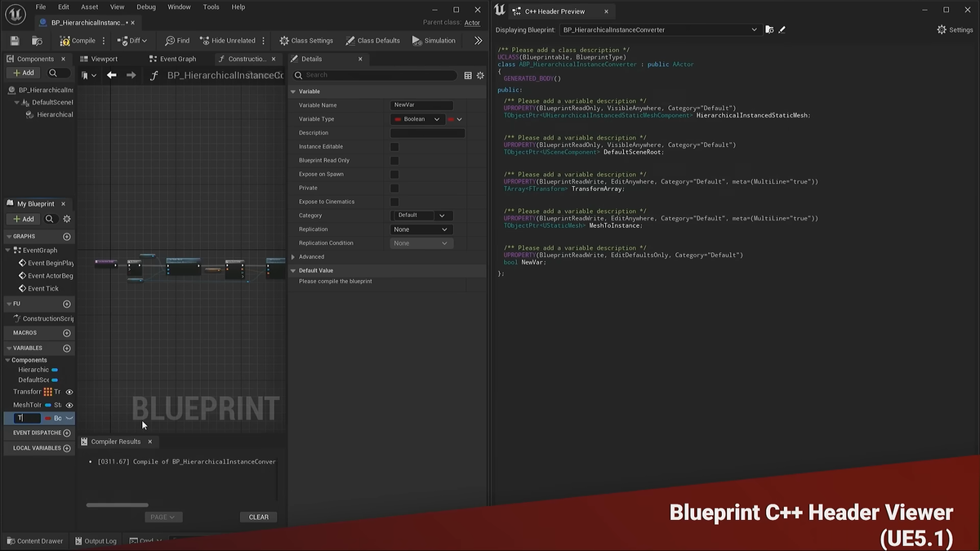Expand the toolbar overflow chevrons

coord(478,41)
